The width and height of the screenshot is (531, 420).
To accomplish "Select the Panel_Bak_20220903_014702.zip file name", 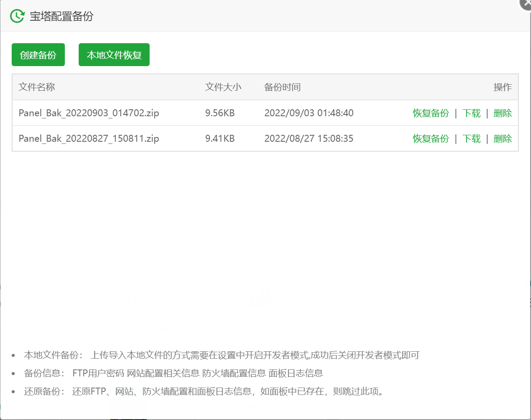I will click(x=89, y=113).
